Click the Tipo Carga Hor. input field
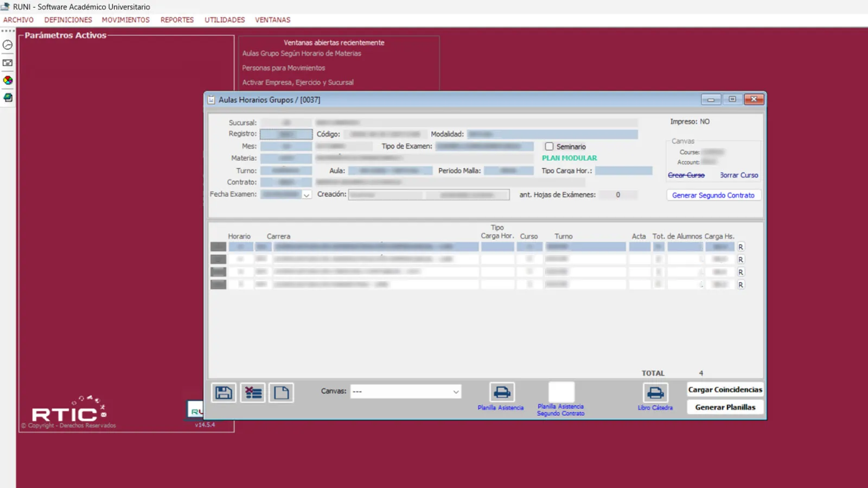 click(x=624, y=171)
